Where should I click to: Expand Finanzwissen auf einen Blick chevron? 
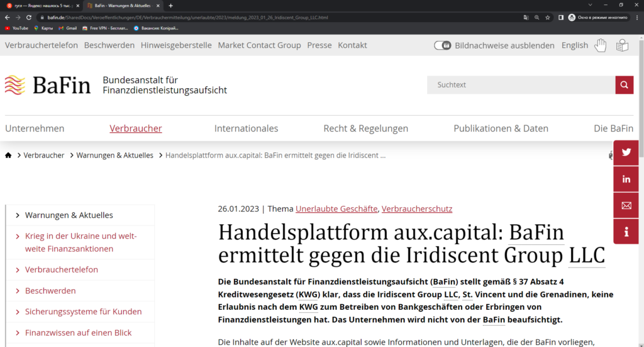click(x=17, y=333)
